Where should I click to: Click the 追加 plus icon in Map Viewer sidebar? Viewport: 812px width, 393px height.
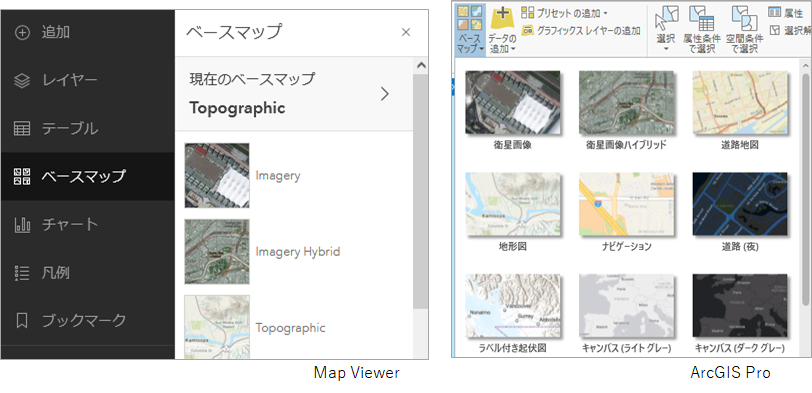coord(22,33)
